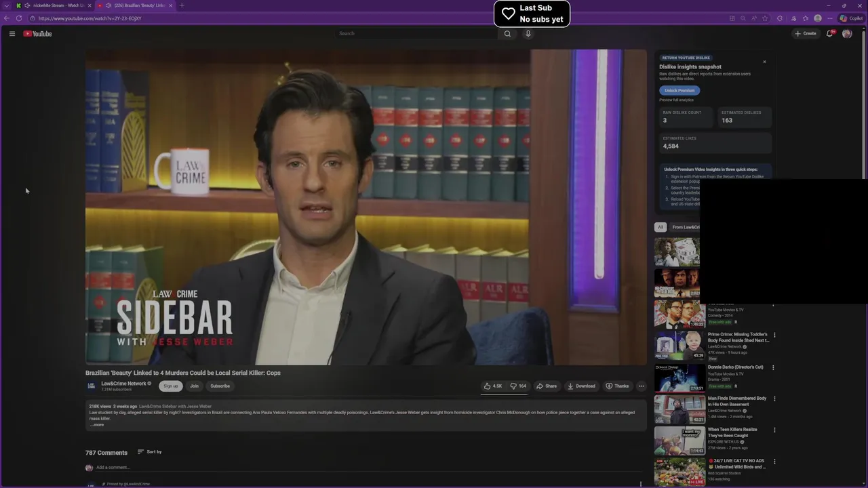The image size is (868, 488).
Task: Focus the YouTube search field
Action: 417,33
